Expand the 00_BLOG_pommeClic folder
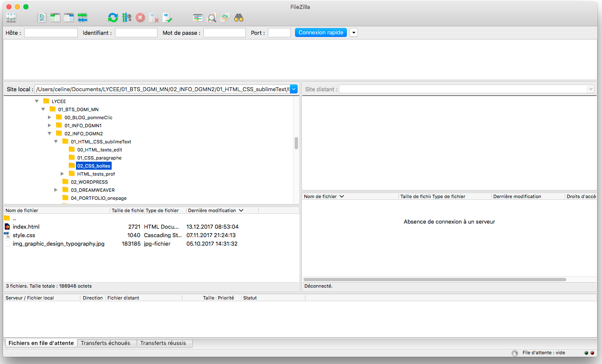 (49, 118)
